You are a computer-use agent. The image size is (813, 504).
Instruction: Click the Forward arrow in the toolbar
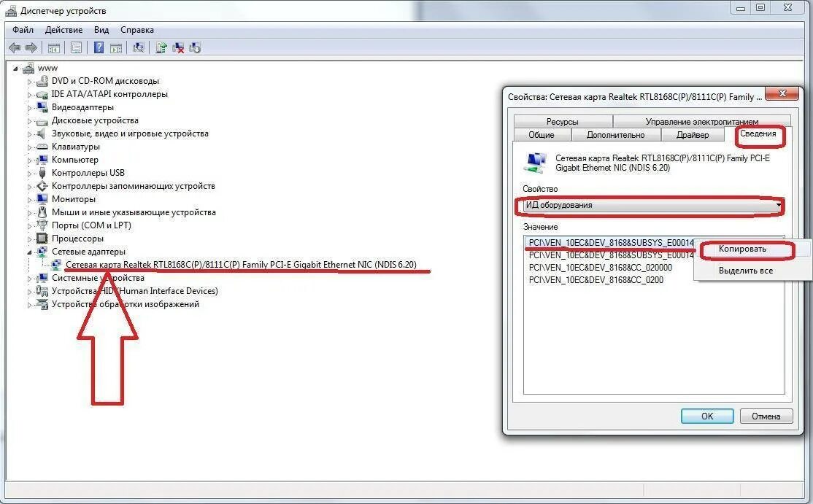(x=31, y=48)
